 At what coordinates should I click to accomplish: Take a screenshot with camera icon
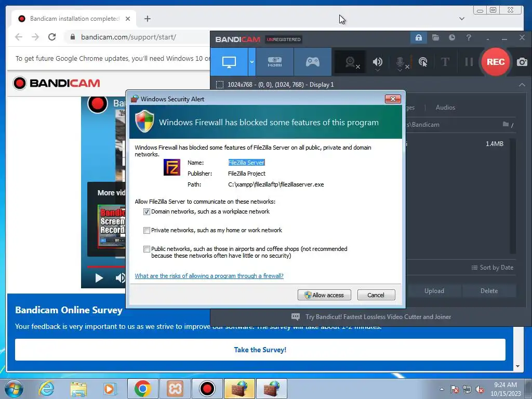[x=522, y=62]
